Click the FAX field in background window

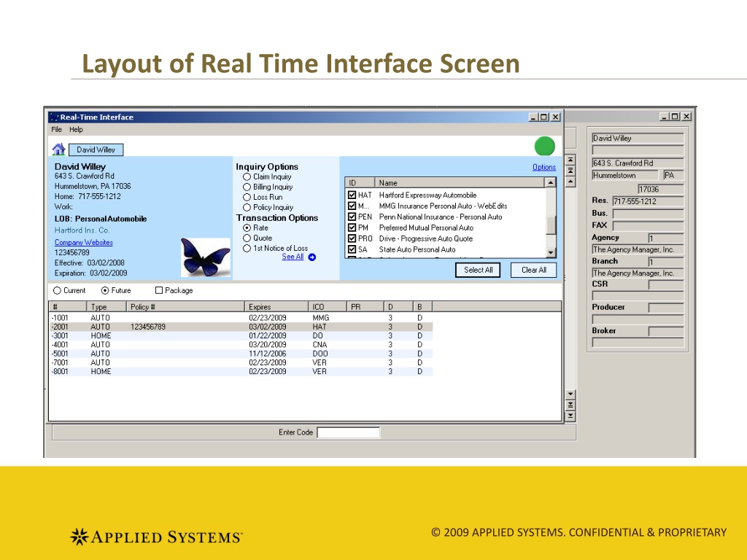pyautogui.click(x=649, y=226)
